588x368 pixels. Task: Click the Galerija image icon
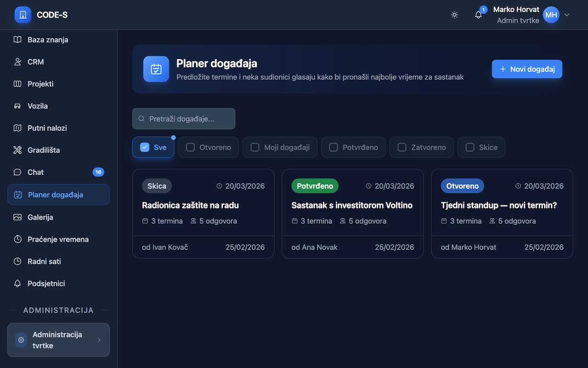(x=17, y=217)
